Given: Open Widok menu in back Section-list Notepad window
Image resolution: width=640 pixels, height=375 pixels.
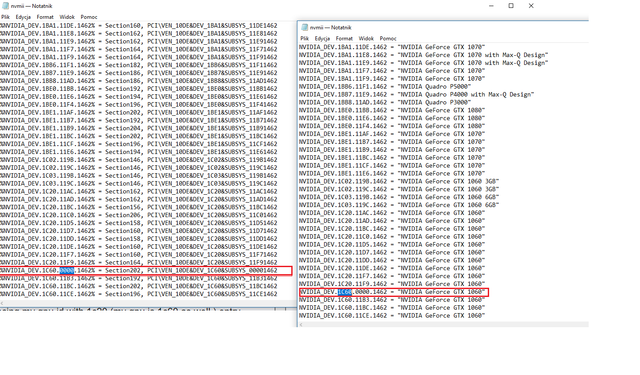Looking at the screenshot, I should coord(67,17).
